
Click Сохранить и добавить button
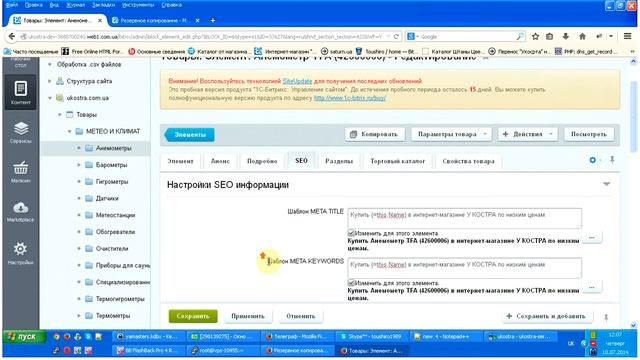pyautogui.click(x=546, y=316)
